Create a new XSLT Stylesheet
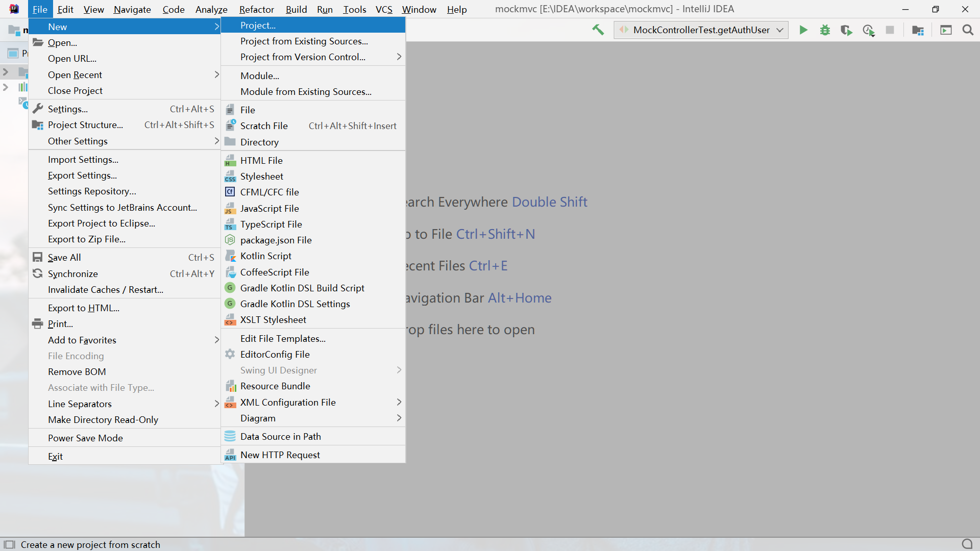980x551 pixels. pos(313,319)
